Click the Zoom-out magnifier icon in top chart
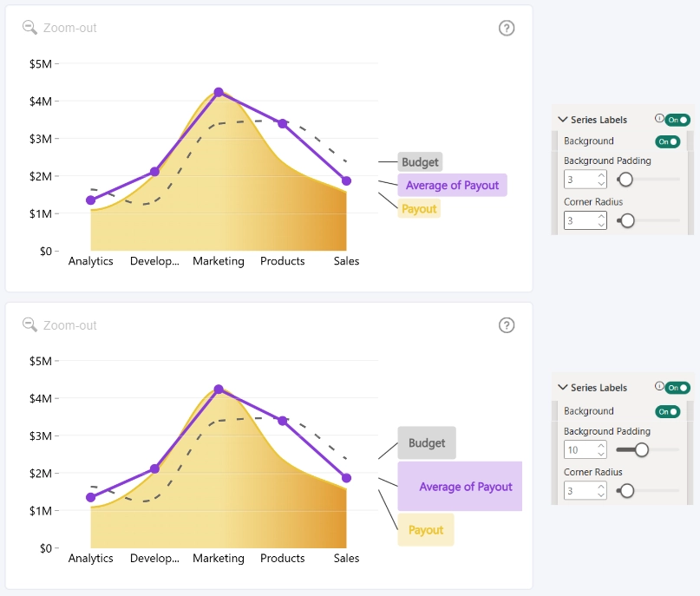This screenshot has width=700, height=596. [29, 28]
